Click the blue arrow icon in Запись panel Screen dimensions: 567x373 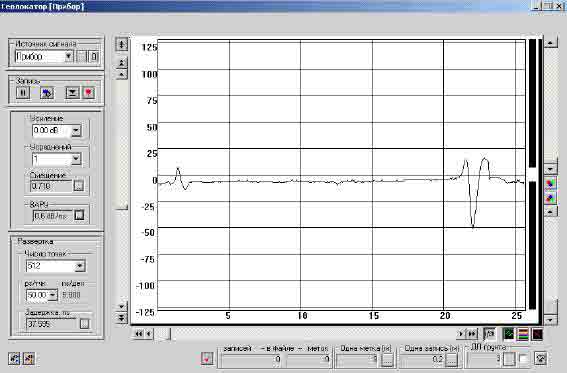coord(47,93)
